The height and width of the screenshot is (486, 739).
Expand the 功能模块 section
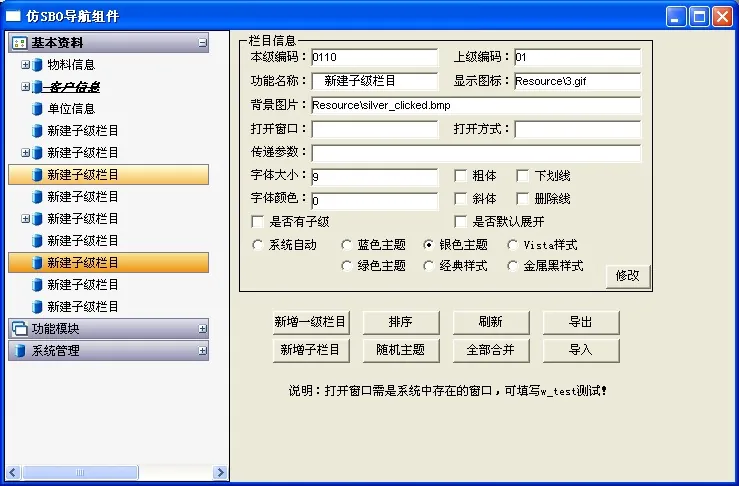tap(203, 329)
